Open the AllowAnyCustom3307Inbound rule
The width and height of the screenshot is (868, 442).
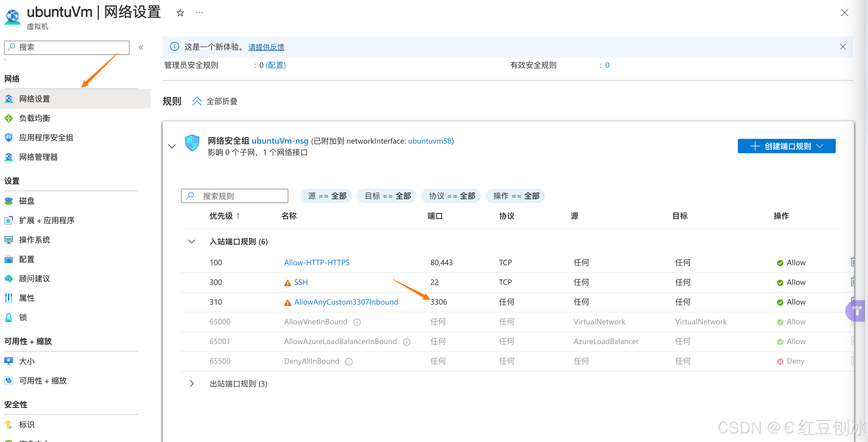pos(346,302)
